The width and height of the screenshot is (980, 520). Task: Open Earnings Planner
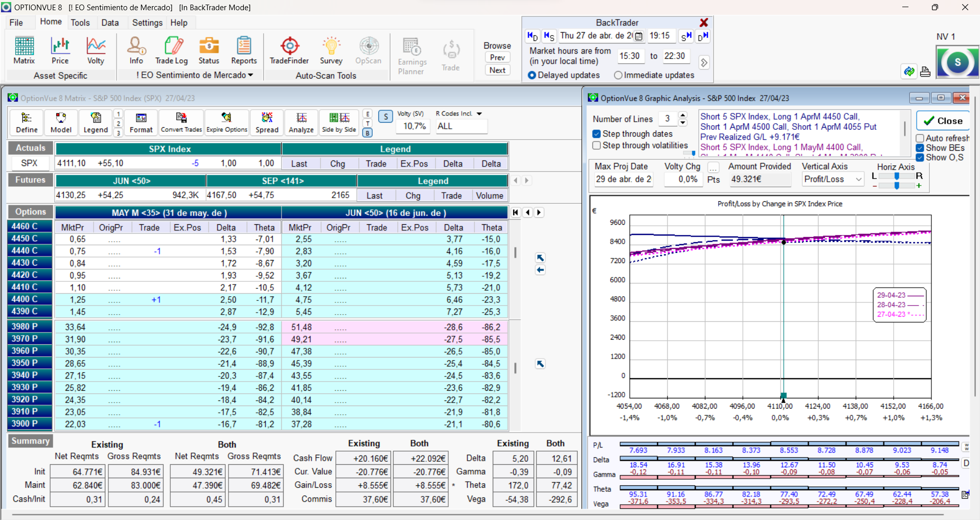click(412, 56)
